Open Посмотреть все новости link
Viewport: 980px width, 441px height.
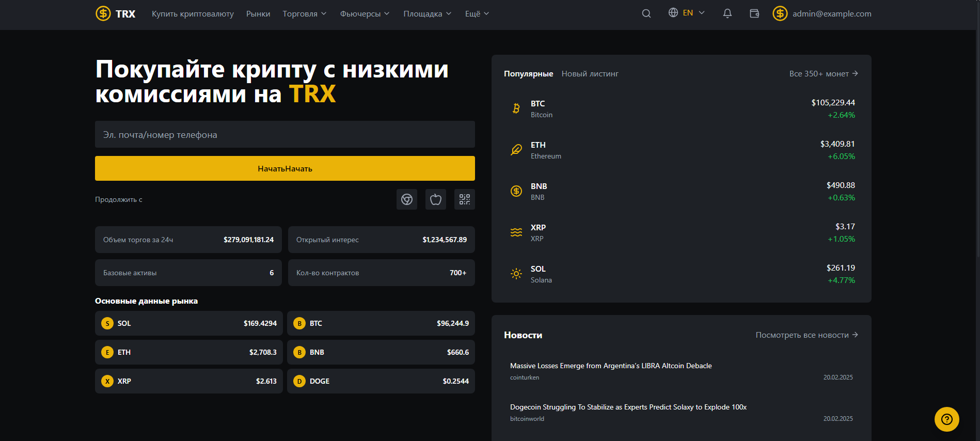[x=807, y=335]
